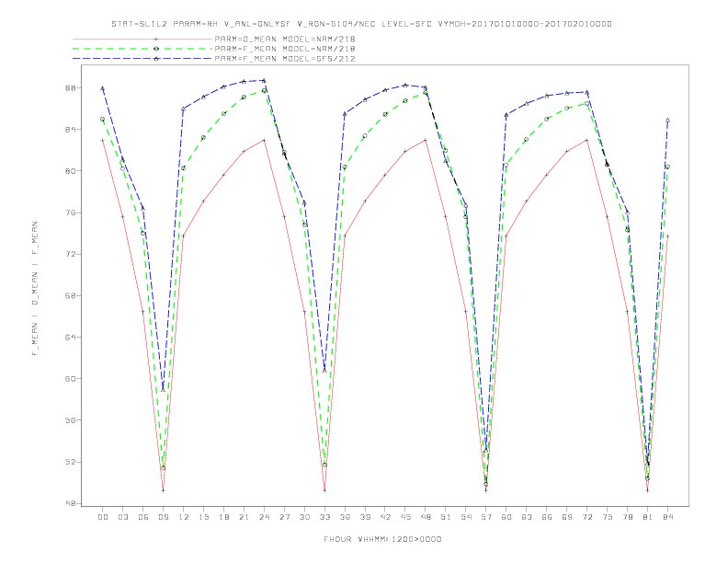Click green circle data marker at hour 00
Image resolution: width=728 pixels, height=563 pixels.
click(103, 119)
